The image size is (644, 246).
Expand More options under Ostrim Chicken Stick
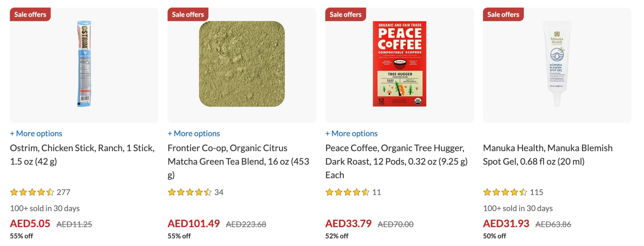click(36, 133)
